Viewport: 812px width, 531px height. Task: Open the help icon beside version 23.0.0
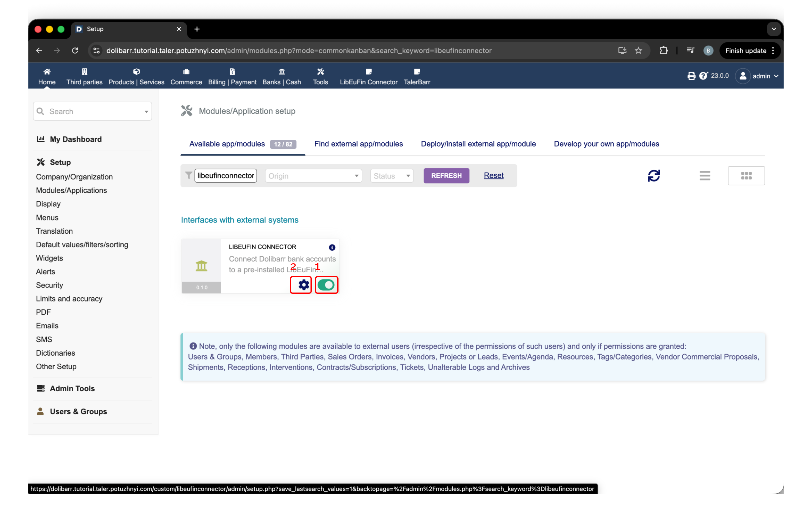pyautogui.click(x=703, y=76)
